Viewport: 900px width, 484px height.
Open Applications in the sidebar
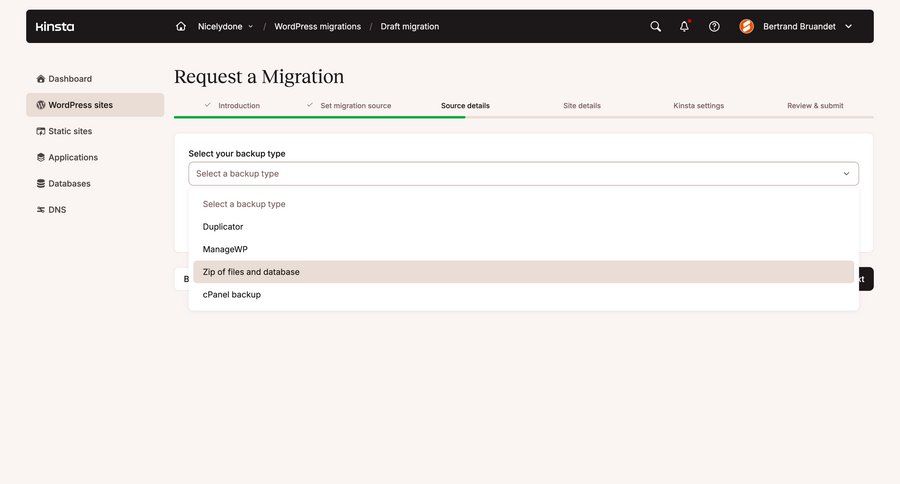click(72, 157)
